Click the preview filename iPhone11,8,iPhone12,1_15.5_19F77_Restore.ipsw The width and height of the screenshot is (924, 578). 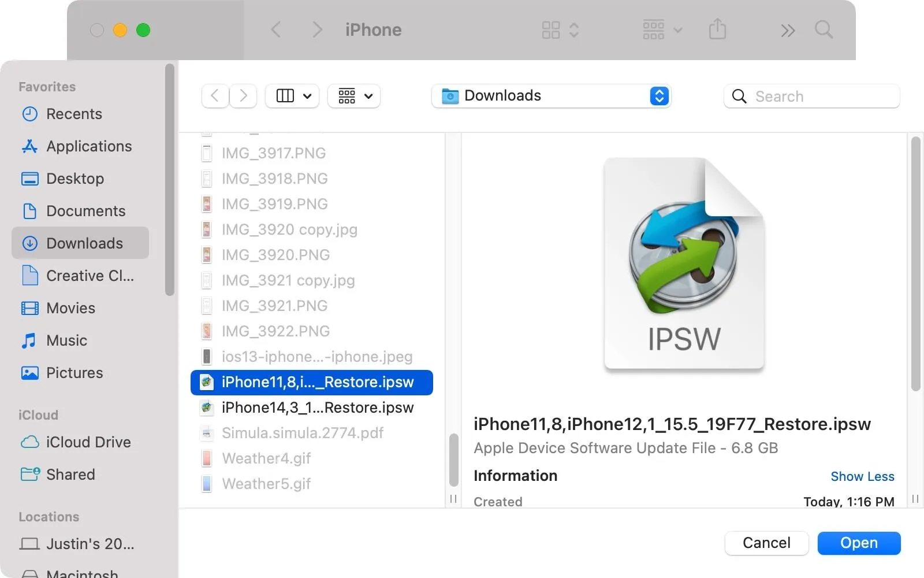click(x=672, y=424)
